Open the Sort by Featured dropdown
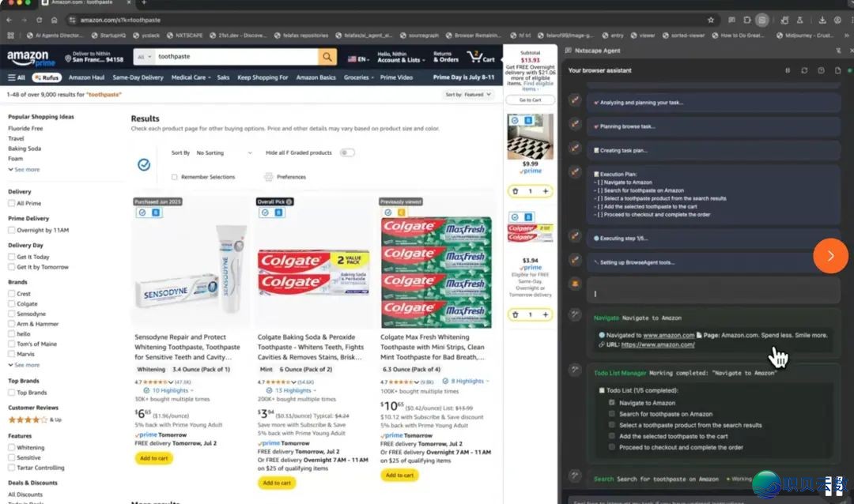854x504 pixels. (468, 95)
